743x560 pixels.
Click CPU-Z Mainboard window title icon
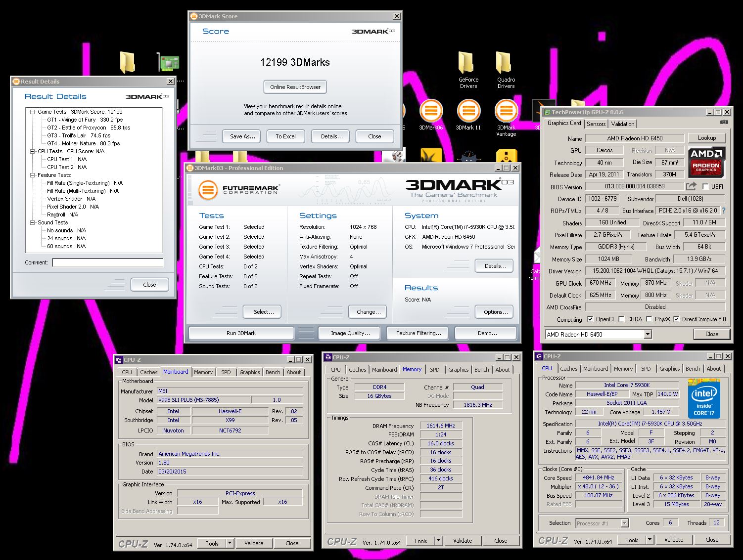119,360
